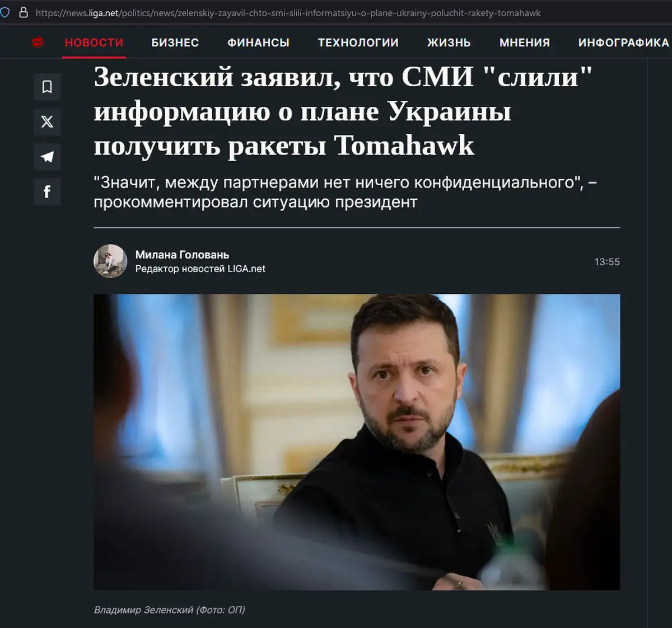Click the author avatar photo
Viewport: 672px width, 628px height.
[x=110, y=261]
